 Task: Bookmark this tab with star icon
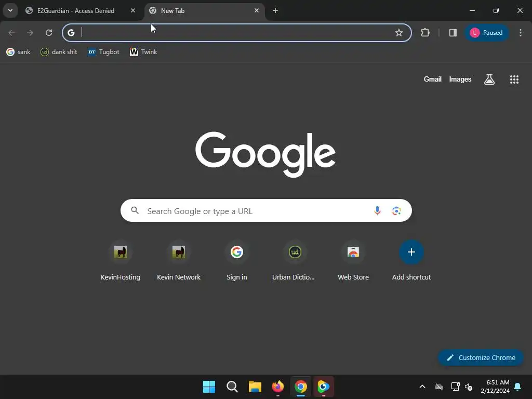(398, 33)
